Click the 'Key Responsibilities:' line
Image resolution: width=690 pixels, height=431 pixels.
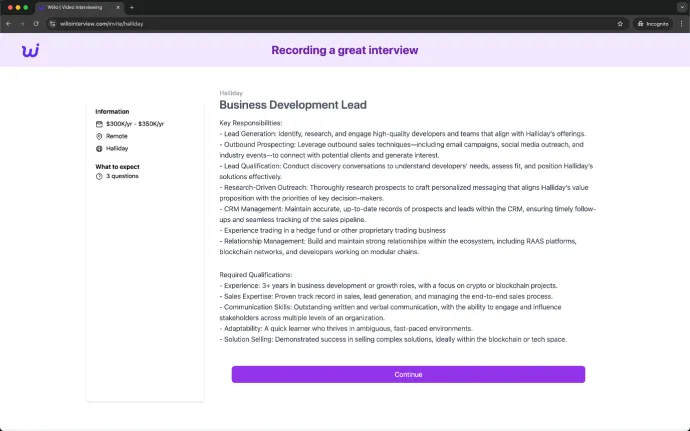click(251, 123)
